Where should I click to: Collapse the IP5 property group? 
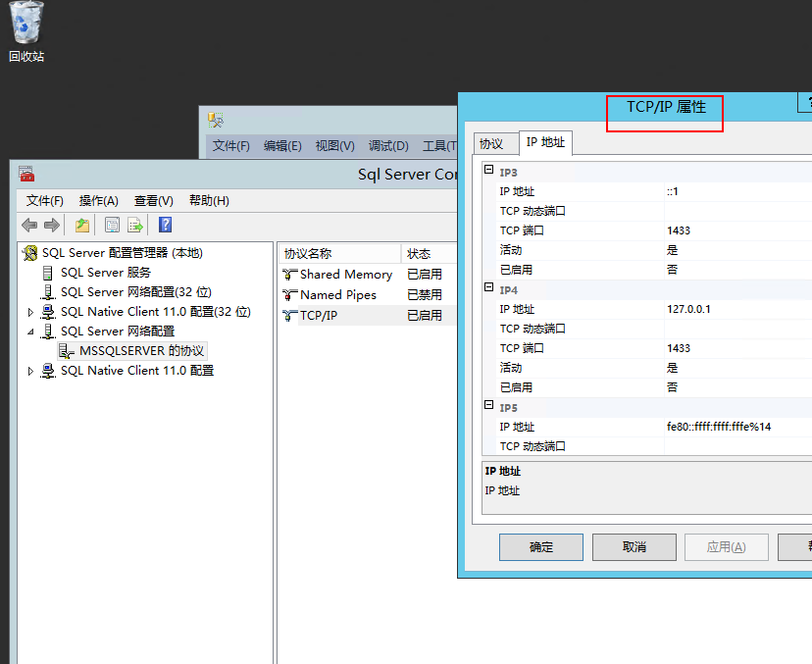tap(488, 404)
